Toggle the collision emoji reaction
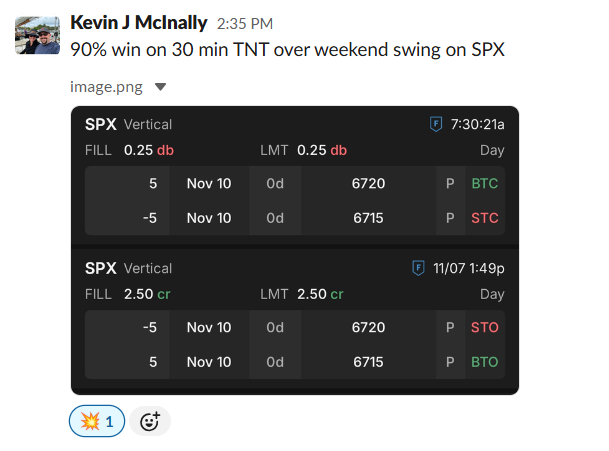This screenshot has width=609, height=451. 96,422
